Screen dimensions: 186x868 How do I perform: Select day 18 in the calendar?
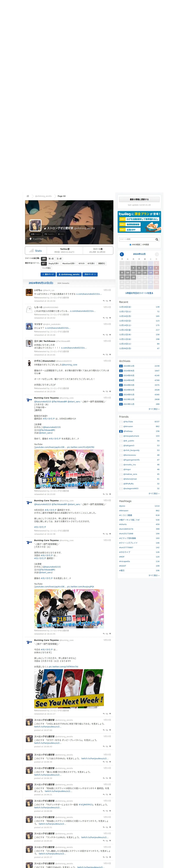[133, 277]
